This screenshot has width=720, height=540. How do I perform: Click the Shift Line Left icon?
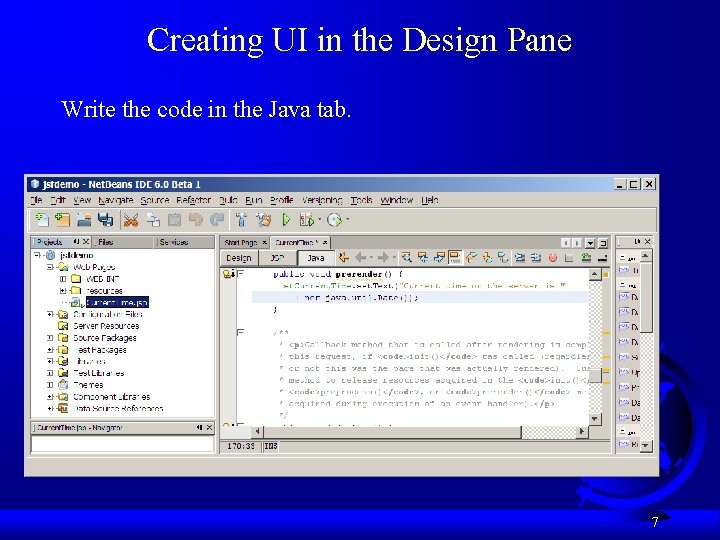tap(519, 258)
